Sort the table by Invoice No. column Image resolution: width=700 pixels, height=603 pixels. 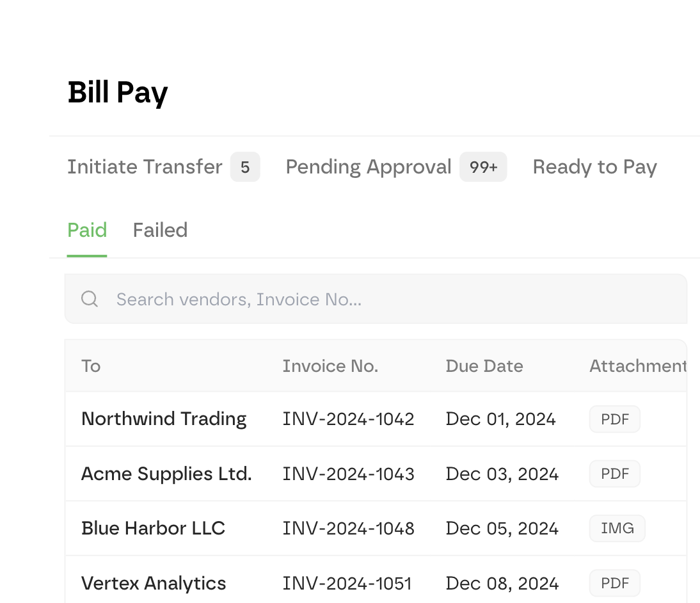[330, 366]
